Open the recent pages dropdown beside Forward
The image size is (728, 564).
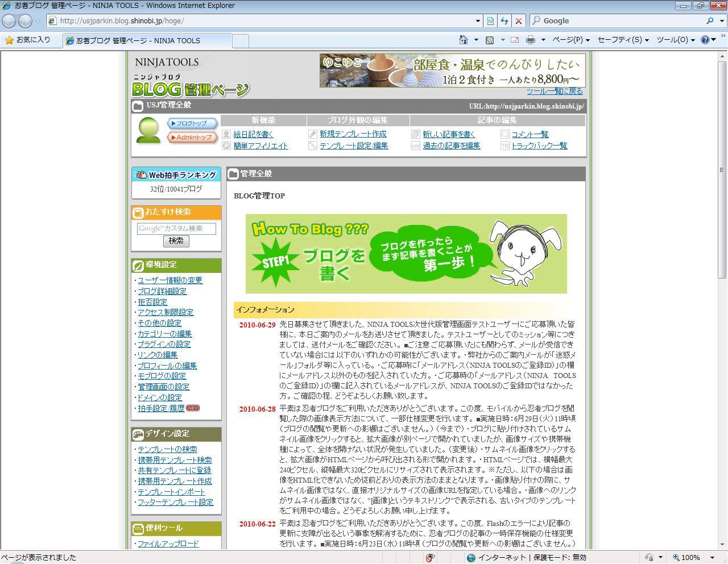38,21
